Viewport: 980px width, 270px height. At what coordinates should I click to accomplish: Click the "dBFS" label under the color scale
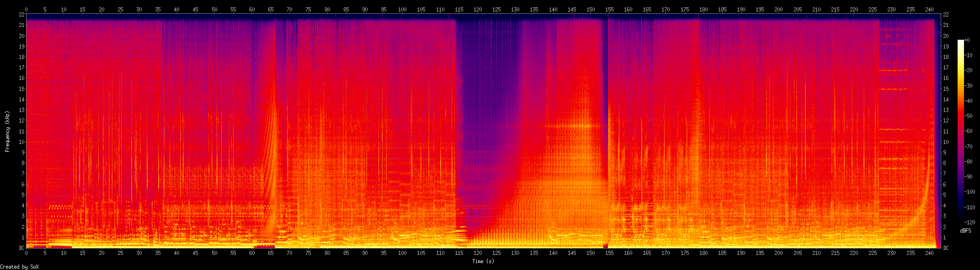pyautogui.click(x=965, y=231)
